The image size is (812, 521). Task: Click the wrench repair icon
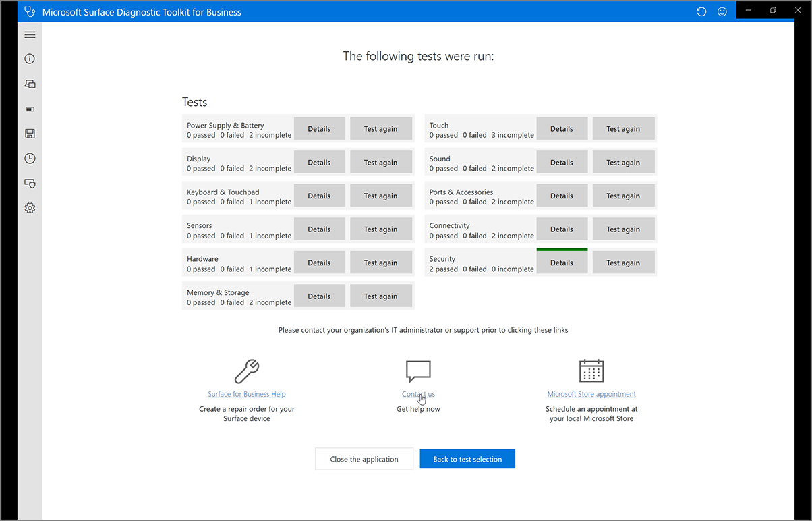[247, 371]
